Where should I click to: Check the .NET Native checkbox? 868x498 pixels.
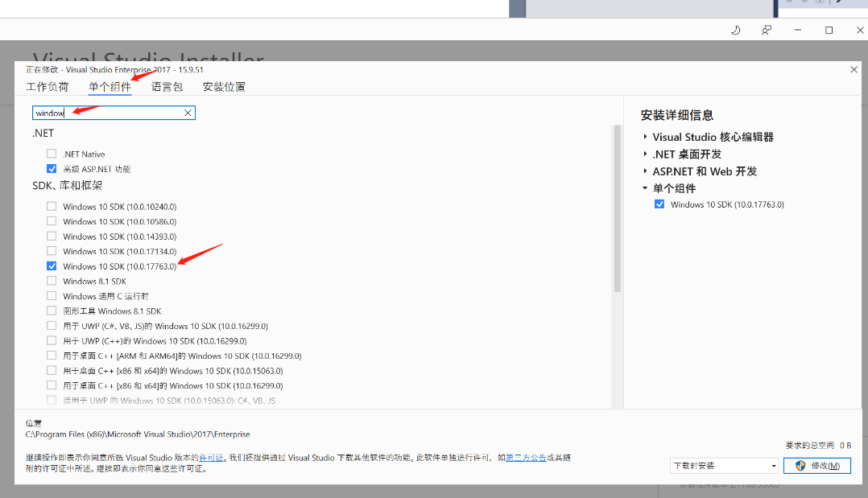pyautogui.click(x=52, y=154)
